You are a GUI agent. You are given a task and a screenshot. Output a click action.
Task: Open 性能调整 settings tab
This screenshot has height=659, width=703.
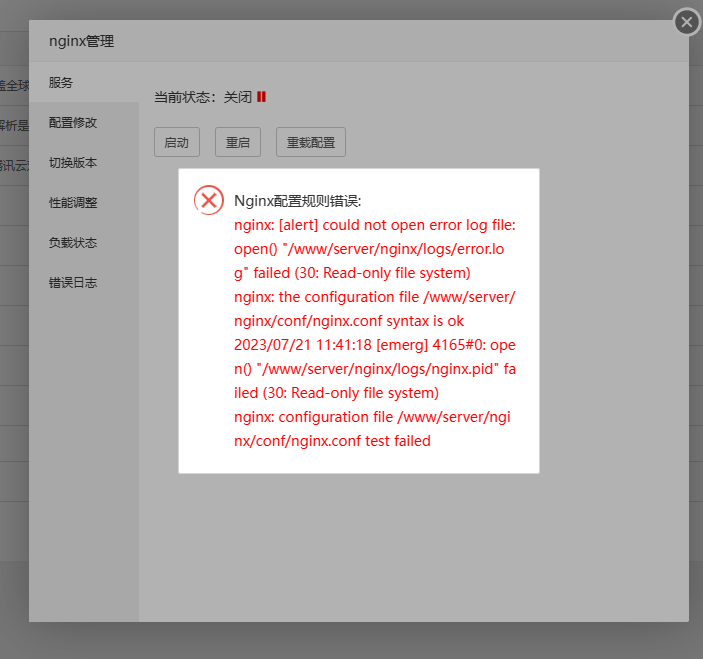pyautogui.click(x=84, y=202)
